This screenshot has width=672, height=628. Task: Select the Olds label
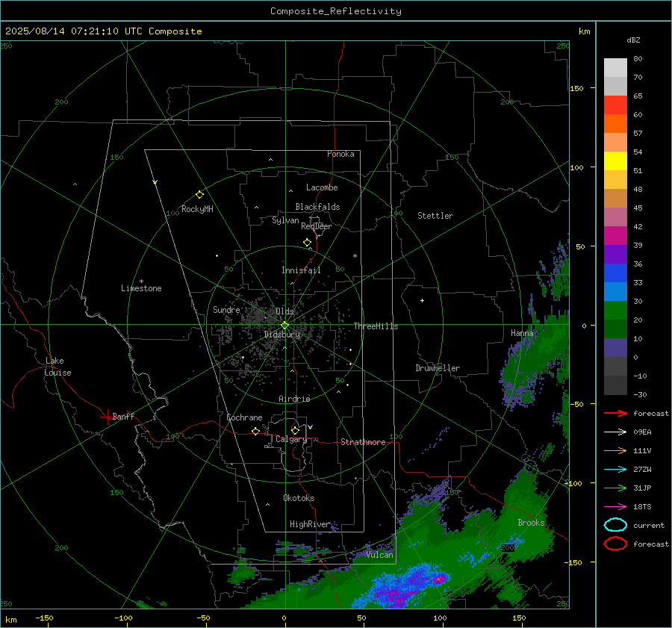click(x=284, y=311)
